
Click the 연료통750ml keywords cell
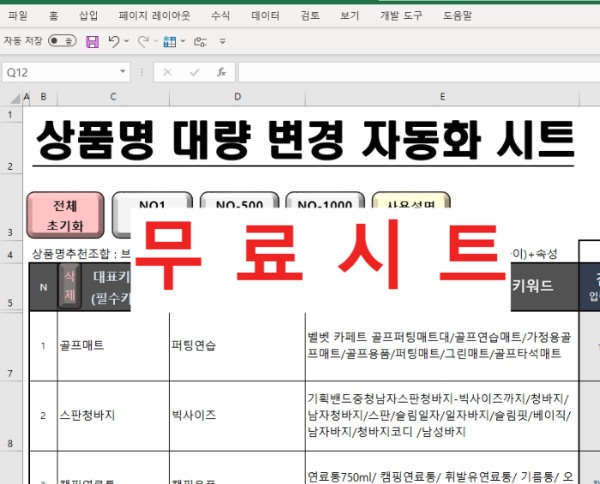[x=442, y=468]
